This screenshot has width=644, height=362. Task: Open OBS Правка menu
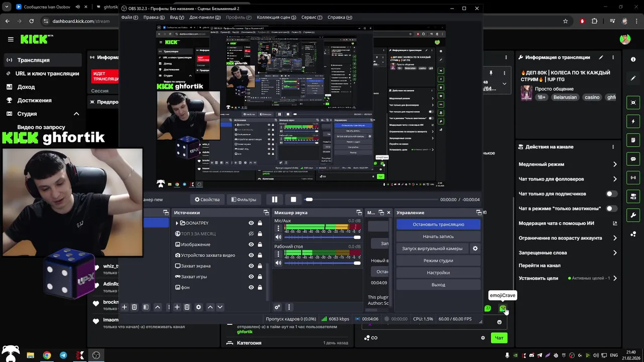click(x=154, y=17)
